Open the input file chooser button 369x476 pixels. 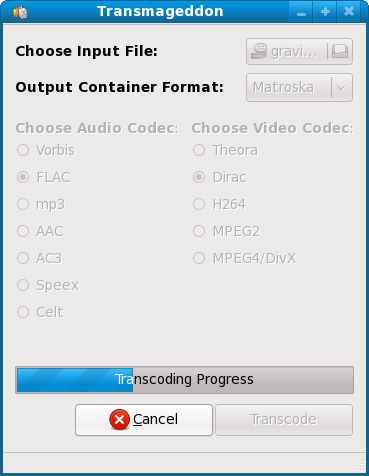pyautogui.click(x=299, y=52)
